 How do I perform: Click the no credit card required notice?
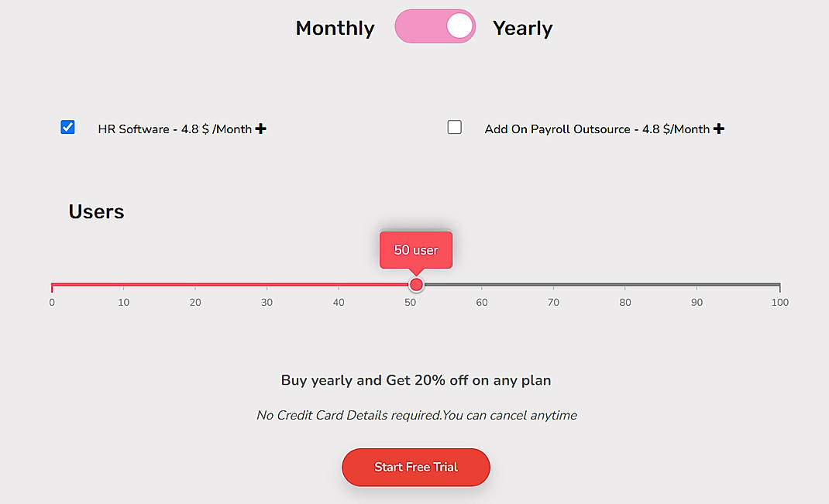tap(416, 415)
